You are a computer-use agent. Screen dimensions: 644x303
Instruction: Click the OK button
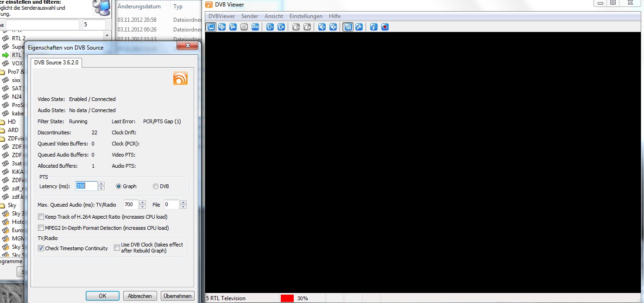pyautogui.click(x=102, y=296)
